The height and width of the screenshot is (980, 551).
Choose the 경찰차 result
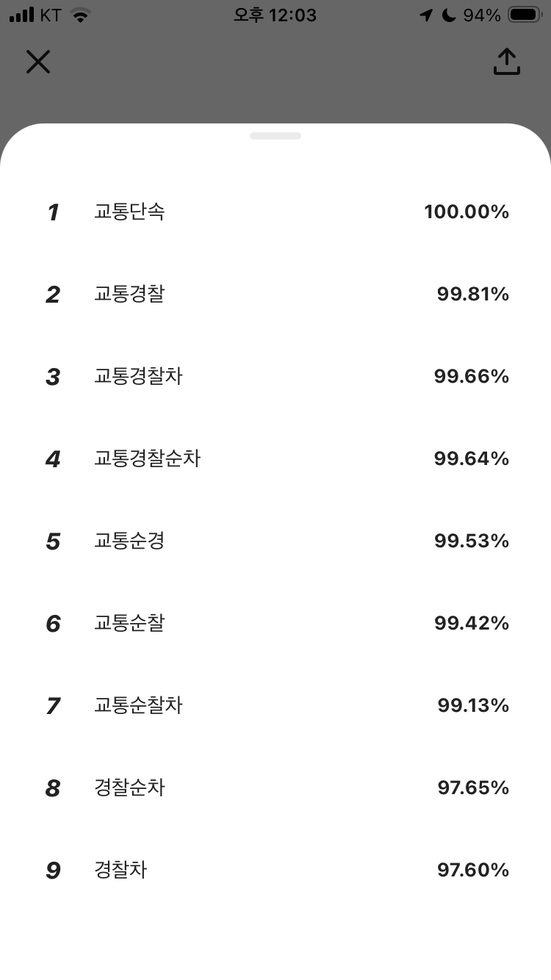pos(275,871)
